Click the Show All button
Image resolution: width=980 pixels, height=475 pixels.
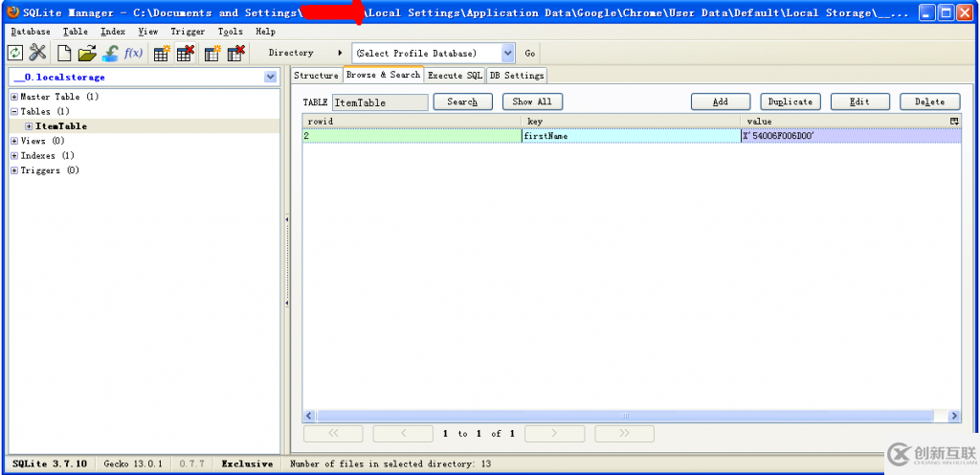point(532,102)
